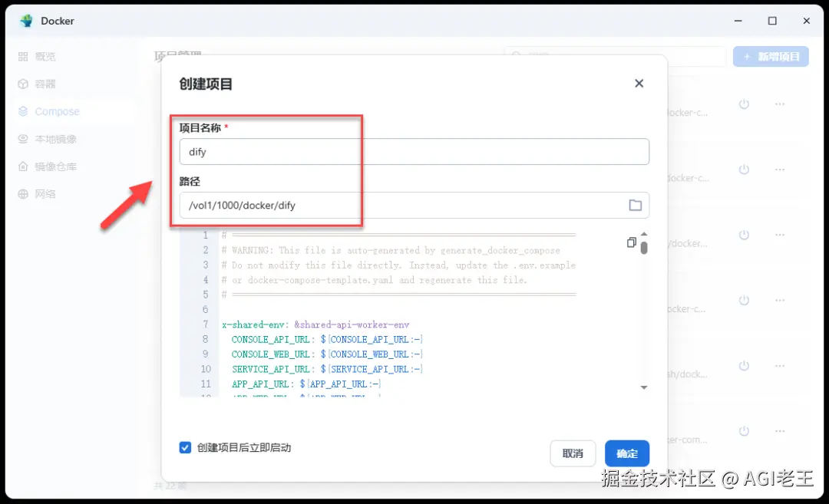The width and height of the screenshot is (829, 504).
Task: Click the code editor scroll up arrow
Action: 644,233
